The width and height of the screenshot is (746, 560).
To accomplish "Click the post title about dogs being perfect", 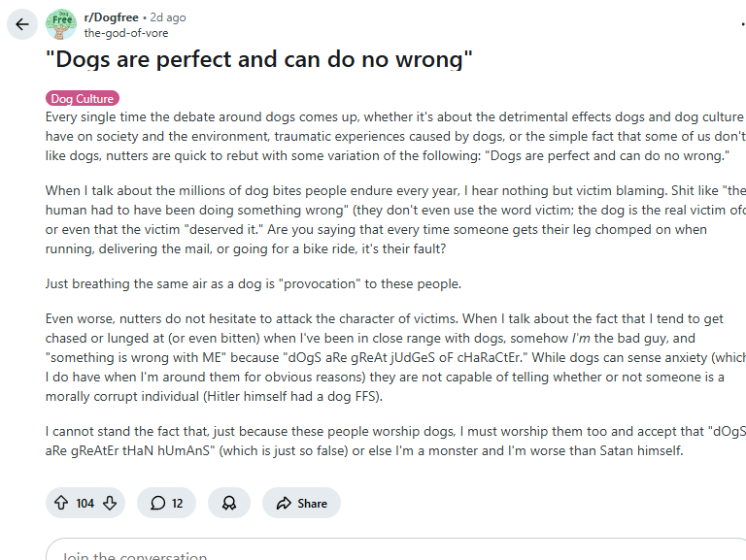I will tap(259, 60).
